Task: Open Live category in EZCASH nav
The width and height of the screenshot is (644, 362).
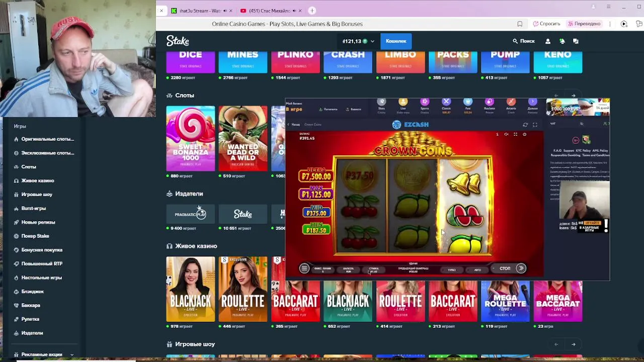Action: tap(403, 105)
